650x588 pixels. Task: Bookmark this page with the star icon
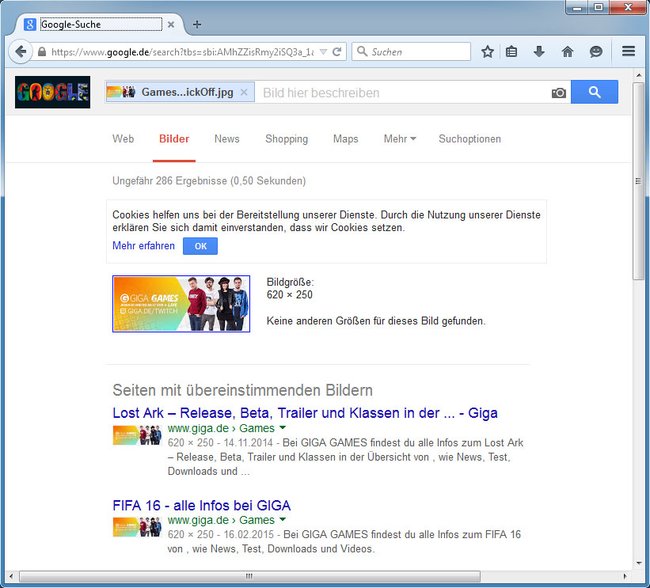pos(488,52)
